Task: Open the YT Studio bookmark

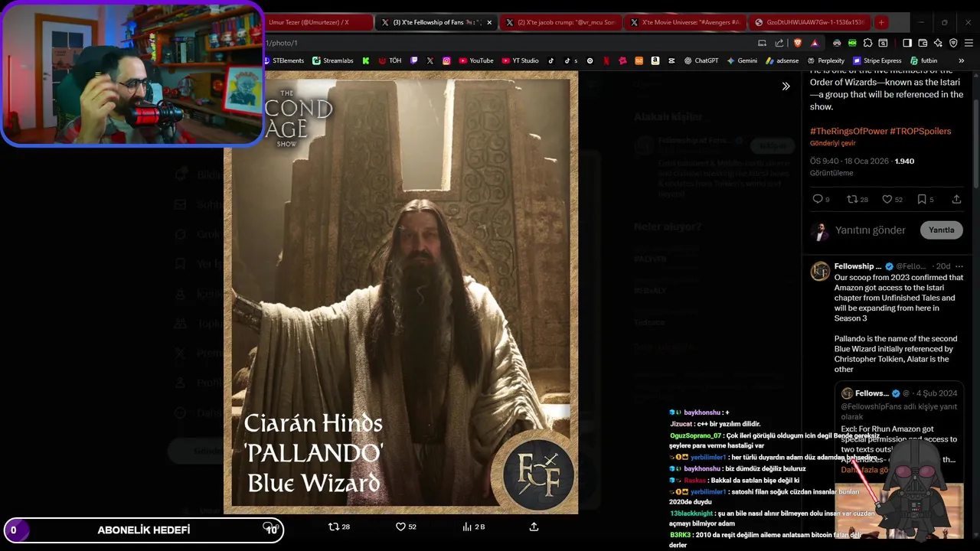Action: pyautogui.click(x=521, y=60)
